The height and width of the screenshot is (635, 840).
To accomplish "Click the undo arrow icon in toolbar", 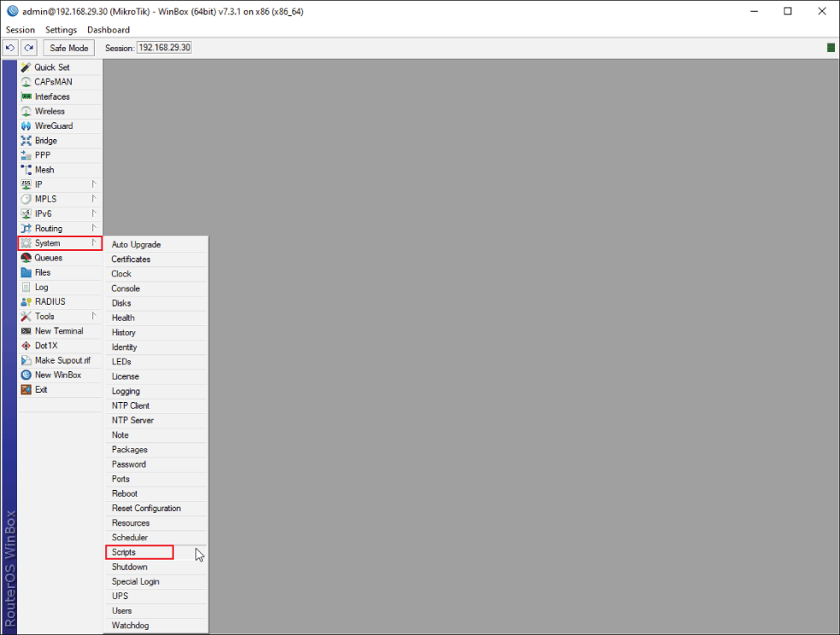I will (11, 48).
